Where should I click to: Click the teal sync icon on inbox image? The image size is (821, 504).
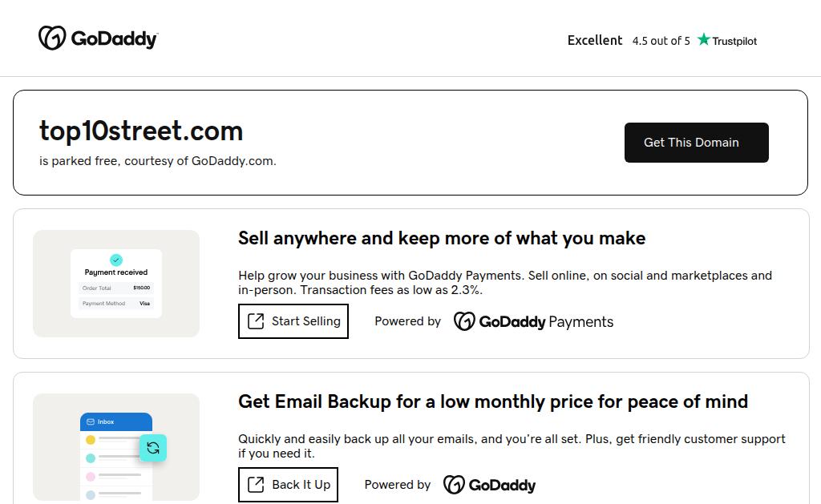point(152,448)
